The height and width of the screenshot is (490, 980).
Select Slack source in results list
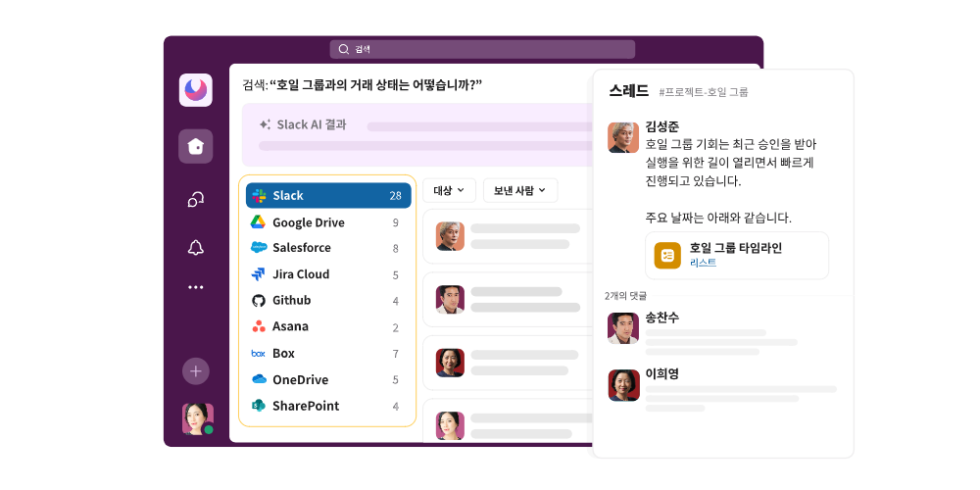[x=327, y=196]
